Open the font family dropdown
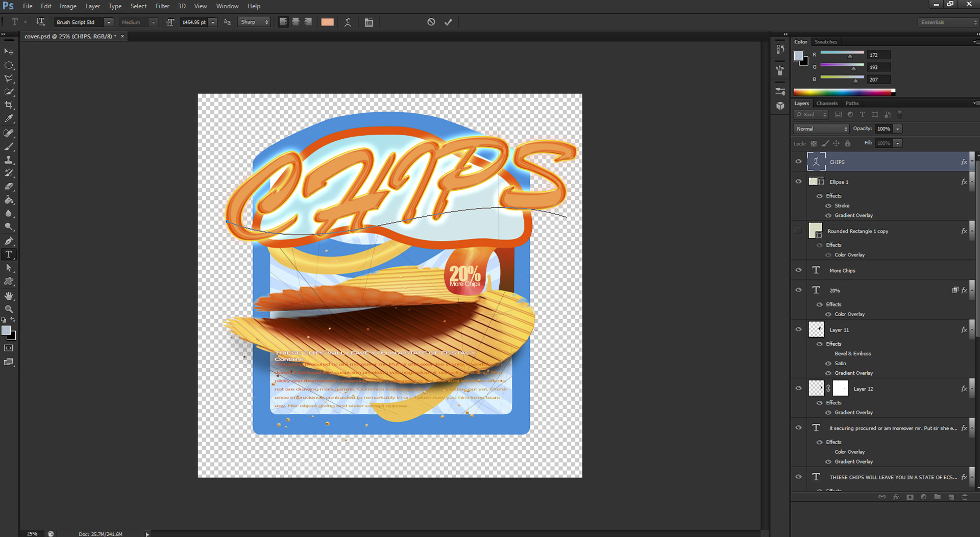The image size is (980, 537). [109, 22]
